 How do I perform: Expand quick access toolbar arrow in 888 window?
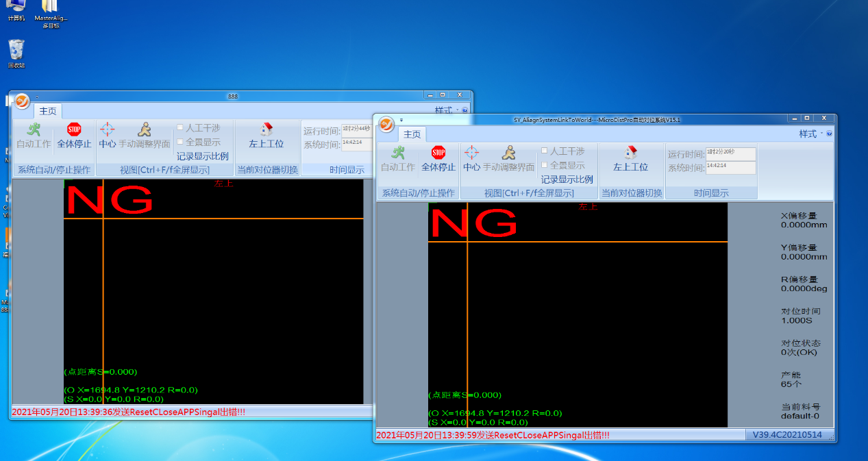(37, 97)
